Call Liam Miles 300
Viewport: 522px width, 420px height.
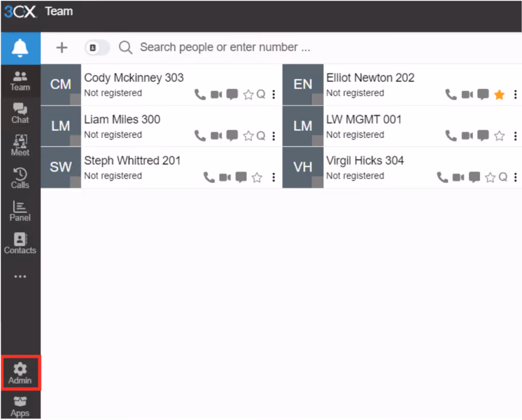point(200,136)
